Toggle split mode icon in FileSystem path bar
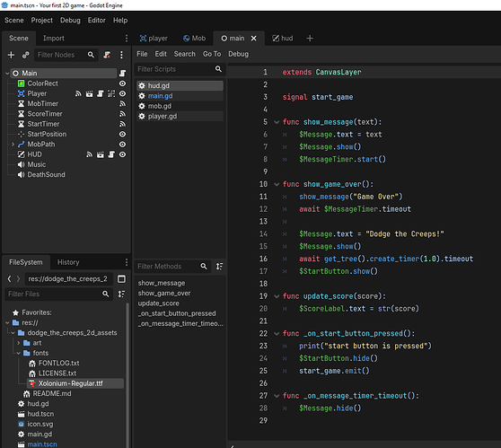Viewport: 501px width, 448px height. pos(121,279)
